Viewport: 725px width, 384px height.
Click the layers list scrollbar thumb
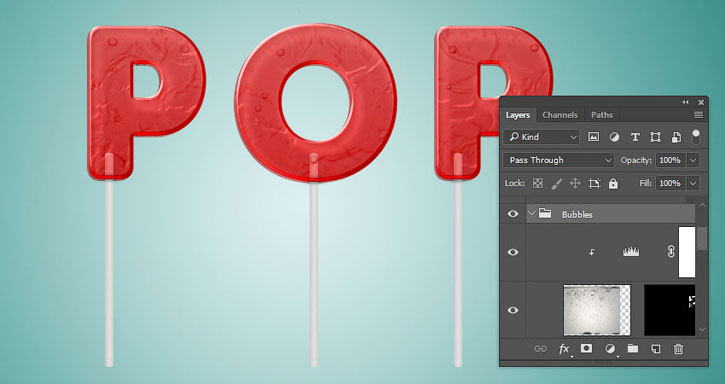coord(702,238)
